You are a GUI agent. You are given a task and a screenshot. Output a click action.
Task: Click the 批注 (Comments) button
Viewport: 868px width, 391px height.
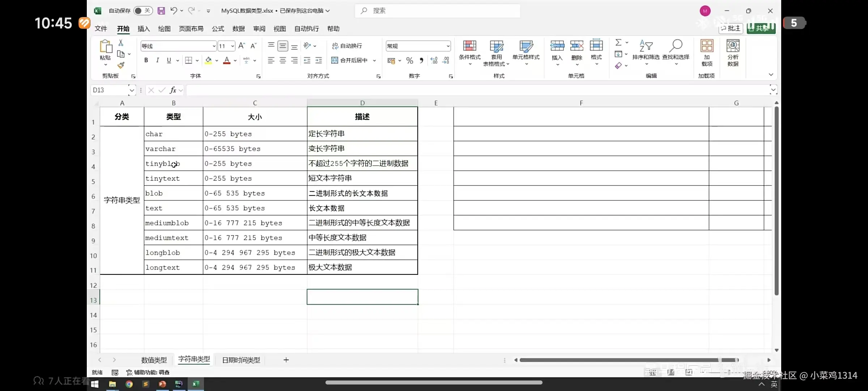(731, 28)
